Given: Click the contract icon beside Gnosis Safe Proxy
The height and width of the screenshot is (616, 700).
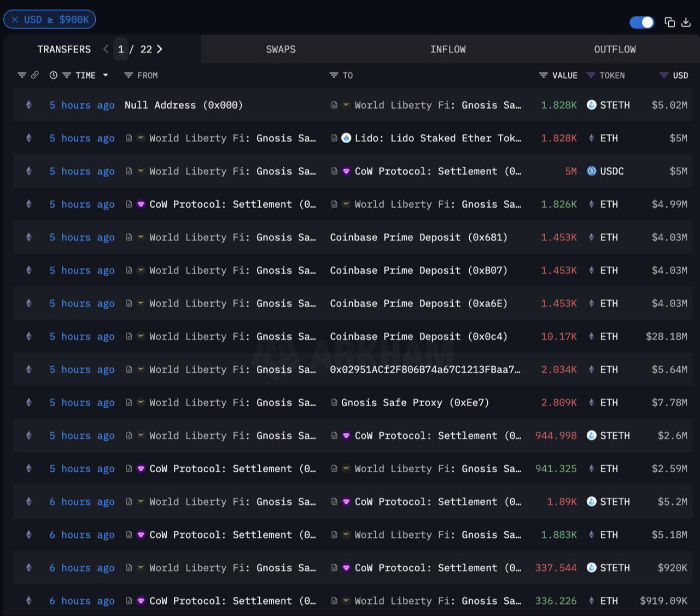Looking at the screenshot, I should [x=334, y=403].
